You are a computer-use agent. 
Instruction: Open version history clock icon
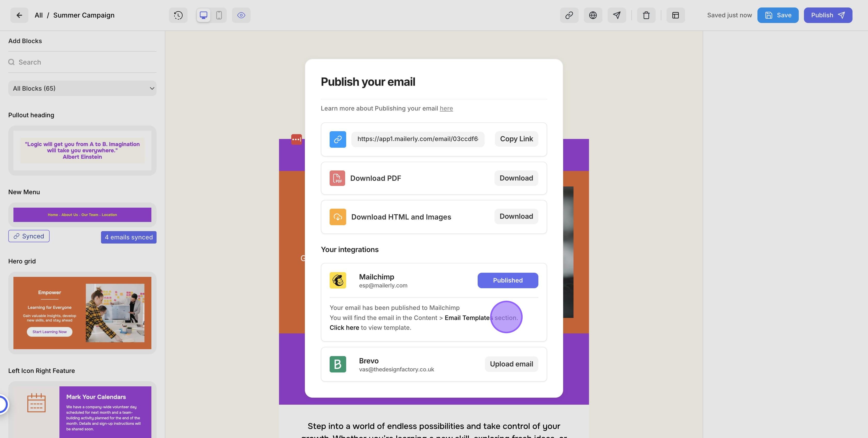[x=178, y=15]
